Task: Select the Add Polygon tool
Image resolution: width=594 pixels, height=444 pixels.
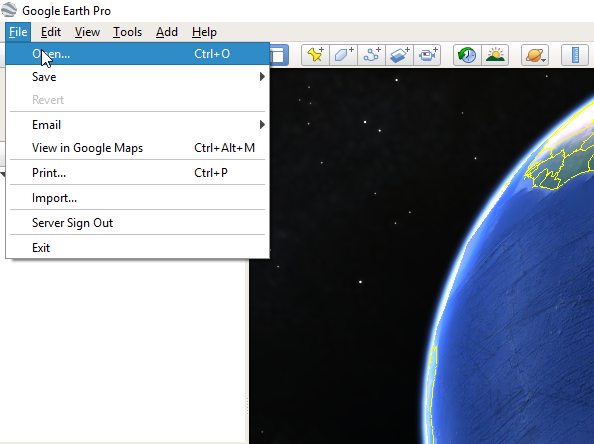Action: (344, 55)
